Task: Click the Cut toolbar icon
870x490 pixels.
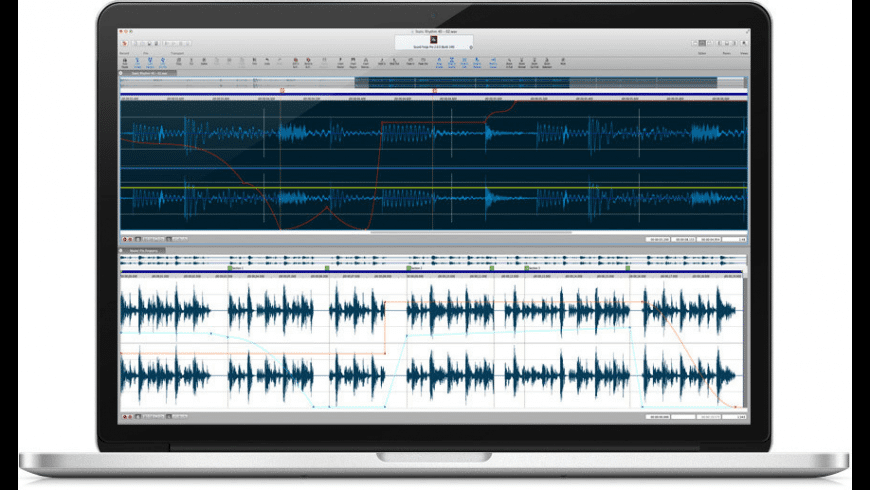Action: click(191, 60)
